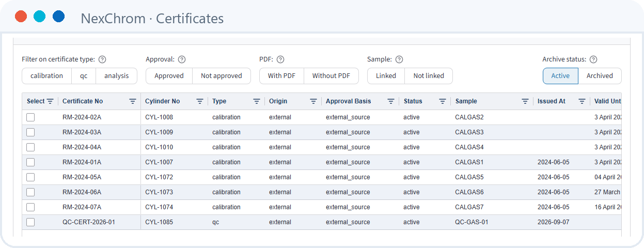Click cylinder cell CYL-1073
This screenshot has height=248, width=644.
tap(159, 192)
